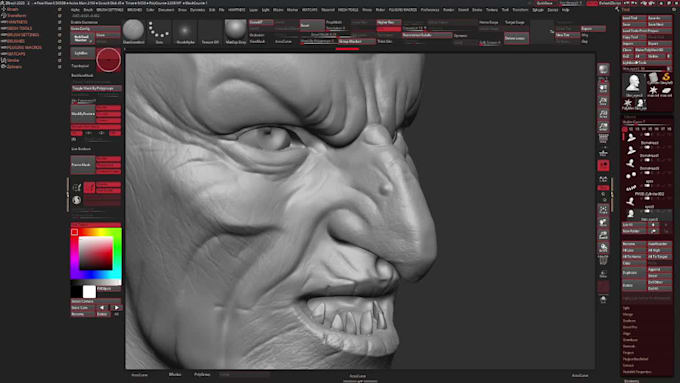Click the red highlighted Local icon in shelf
The image size is (680, 383).
pyautogui.click(x=603, y=165)
